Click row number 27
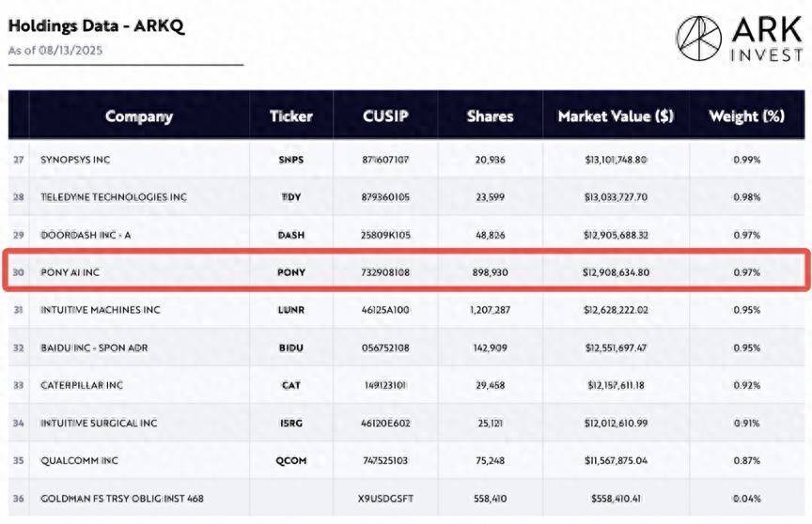The image size is (812, 524). coord(19,160)
